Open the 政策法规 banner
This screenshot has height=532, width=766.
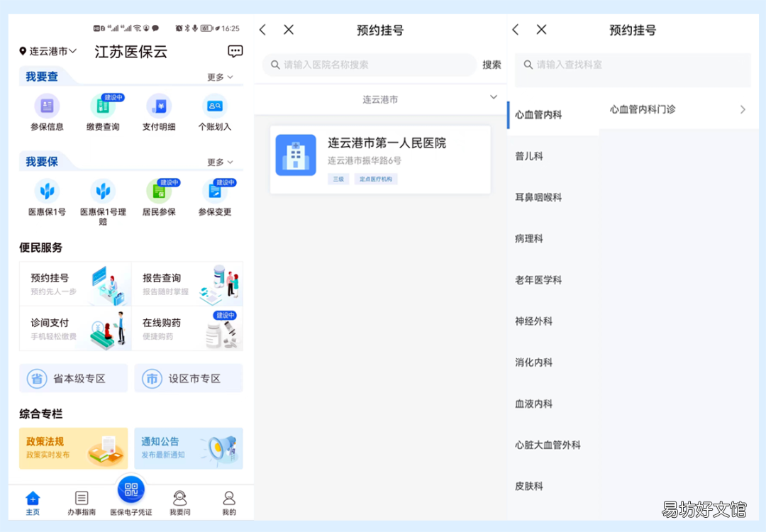(73, 448)
